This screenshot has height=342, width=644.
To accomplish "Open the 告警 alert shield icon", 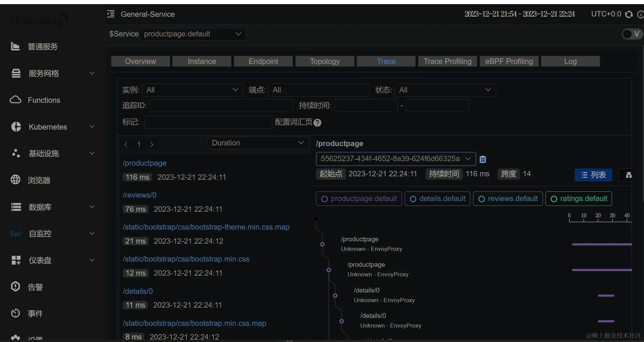I will pos(15,287).
